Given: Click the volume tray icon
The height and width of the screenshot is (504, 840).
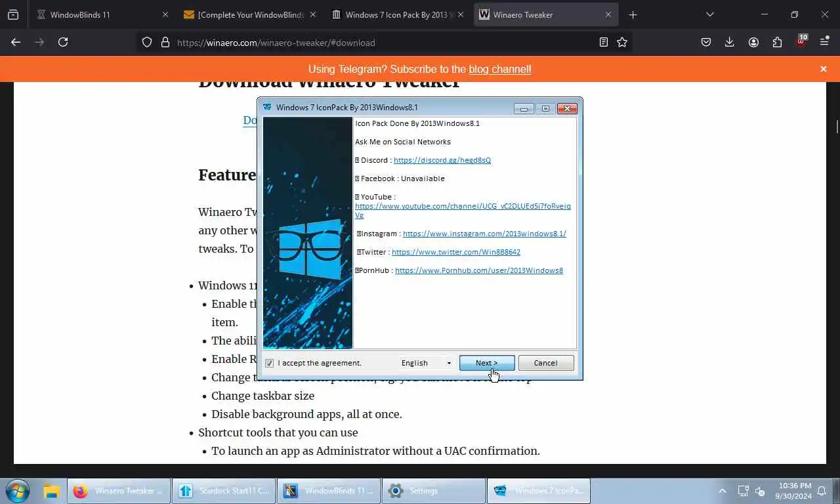Looking at the screenshot, I should coord(761,491).
